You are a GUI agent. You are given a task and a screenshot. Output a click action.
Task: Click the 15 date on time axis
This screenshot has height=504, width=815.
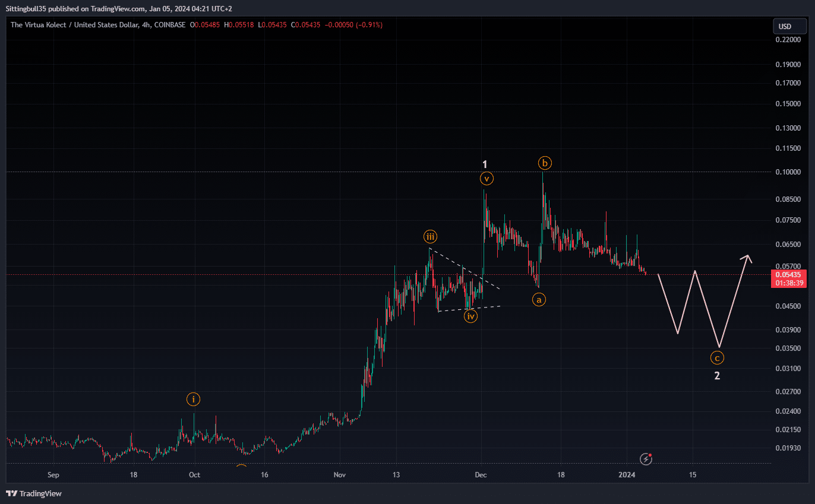pos(693,475)
